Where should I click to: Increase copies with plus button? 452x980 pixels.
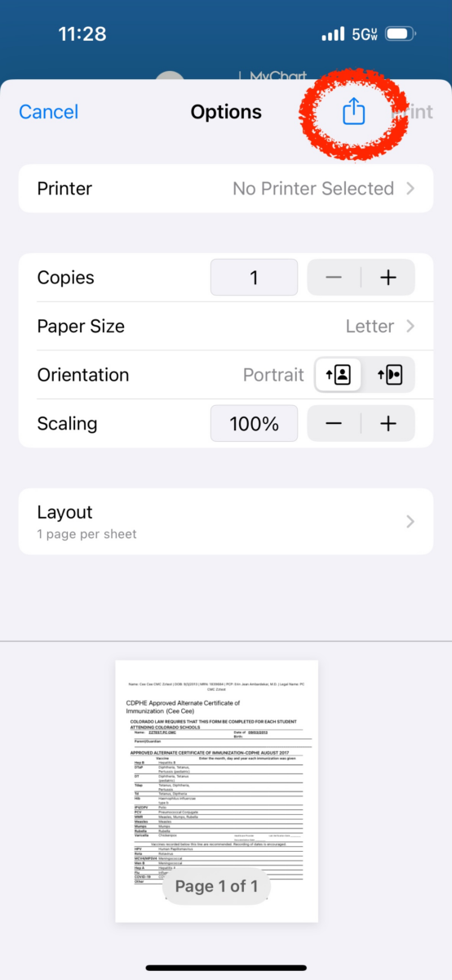coord(388,278)
